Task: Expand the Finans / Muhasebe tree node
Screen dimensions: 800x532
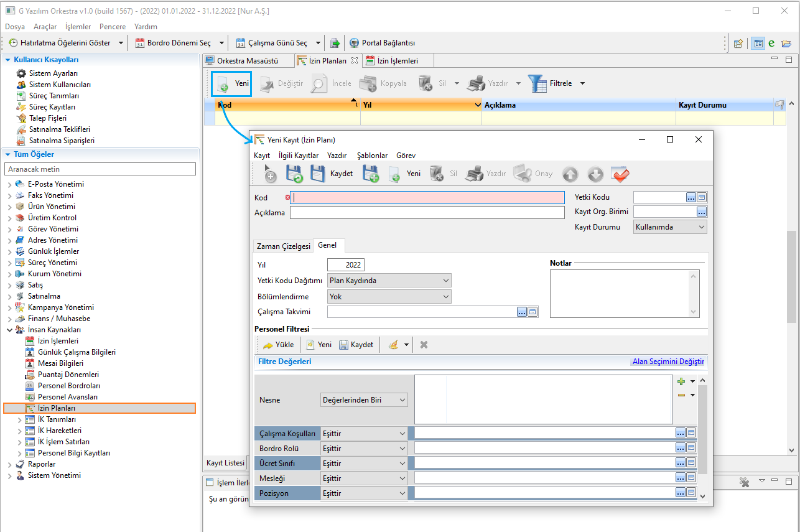Action: click(9, 319)
